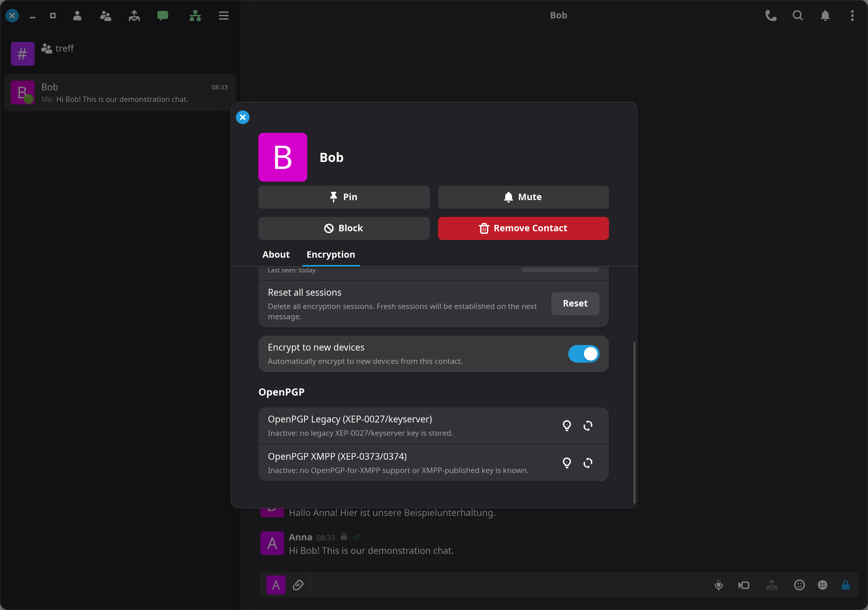Viewport: 868px width, 610px height.
Task: Block the contact Bob
Action: (344, 228)
